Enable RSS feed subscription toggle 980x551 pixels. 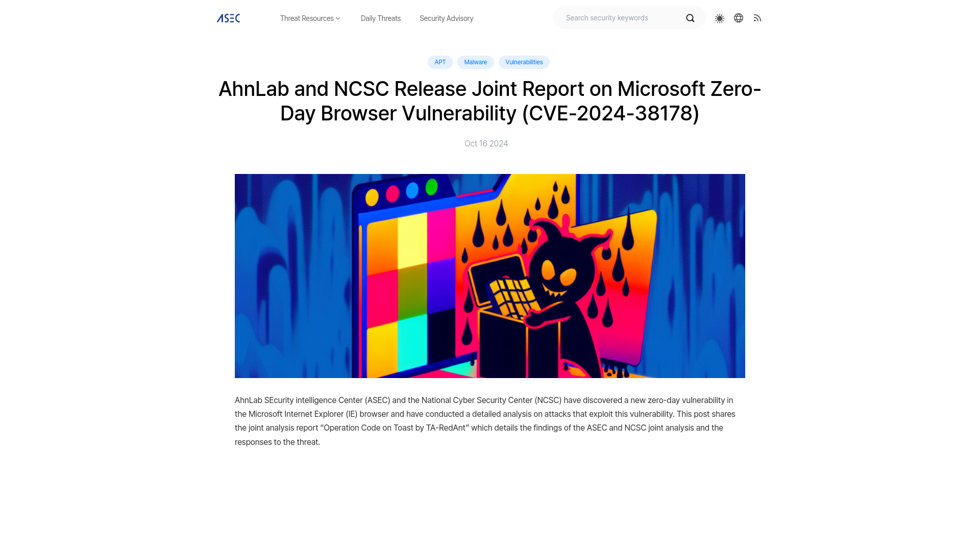point(757,17)
